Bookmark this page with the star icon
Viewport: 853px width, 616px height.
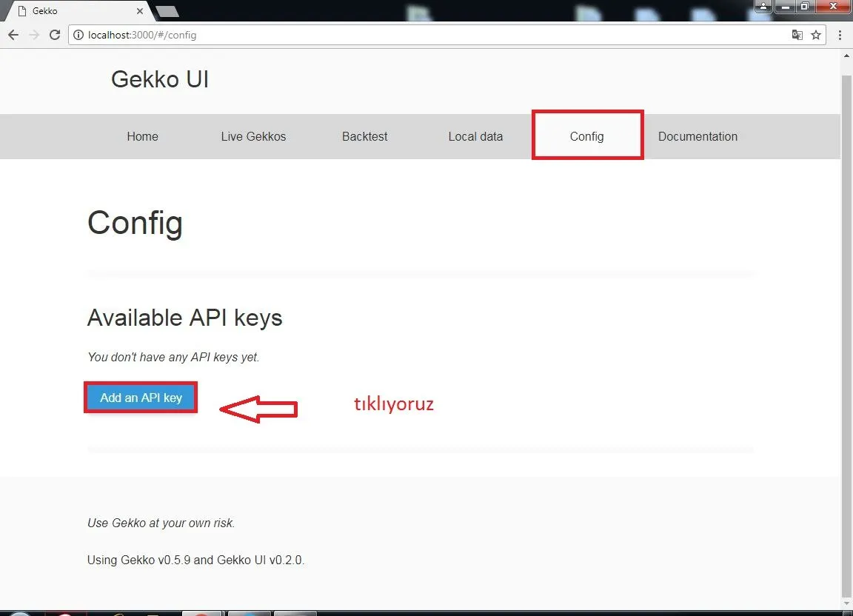[815, 35]
